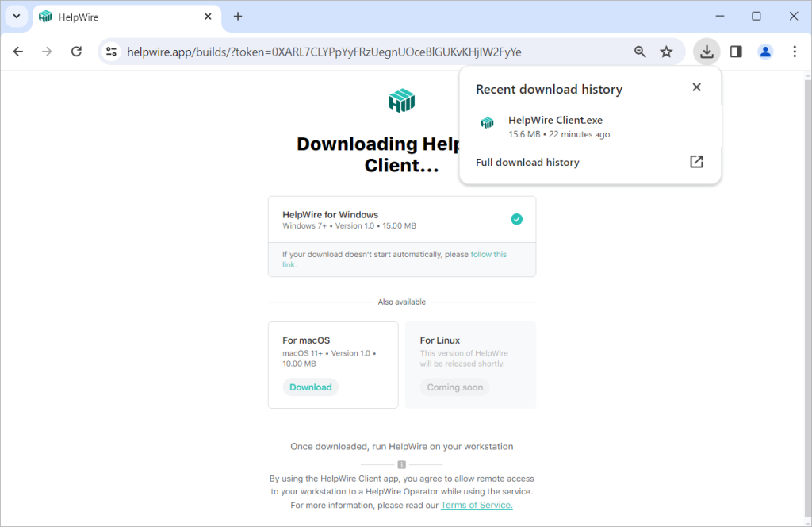Click the magnifier zoom icon in the address bar
Image resolution: width=812 pixels, height=527 pixels.
[640, 51]
